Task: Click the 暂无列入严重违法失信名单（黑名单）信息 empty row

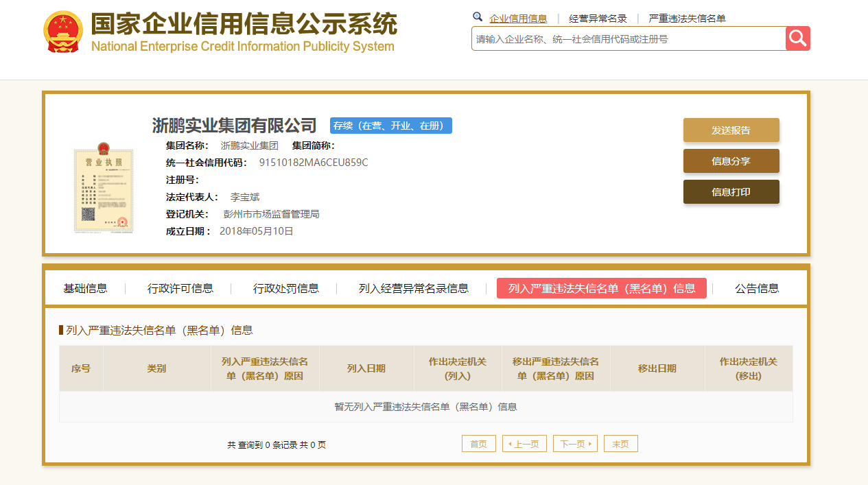Action: click(425, 407)
